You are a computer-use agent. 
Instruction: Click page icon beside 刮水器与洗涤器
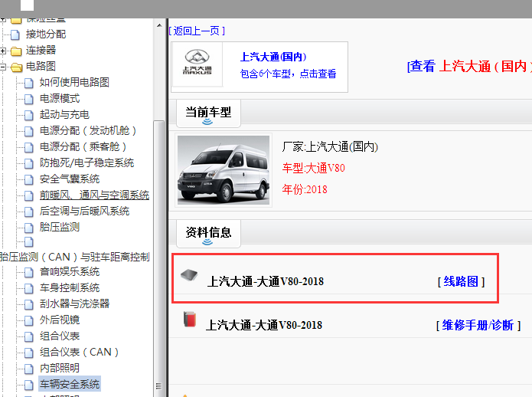[29, 304]
